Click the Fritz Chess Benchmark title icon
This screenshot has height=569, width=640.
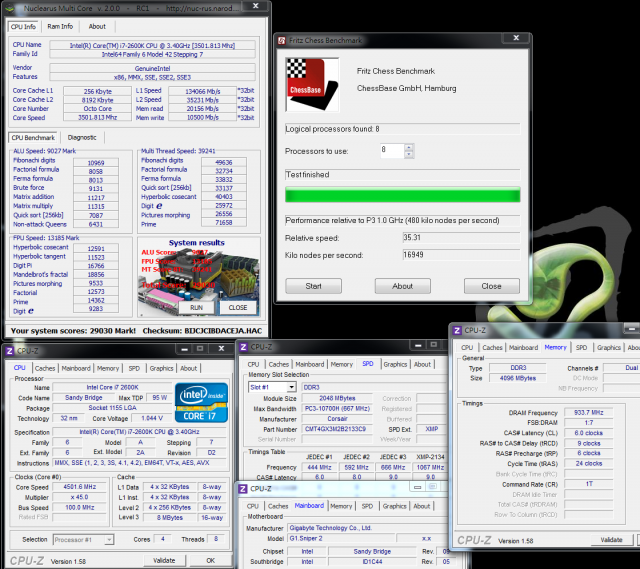pyautogui.click(x=282, y=40)
